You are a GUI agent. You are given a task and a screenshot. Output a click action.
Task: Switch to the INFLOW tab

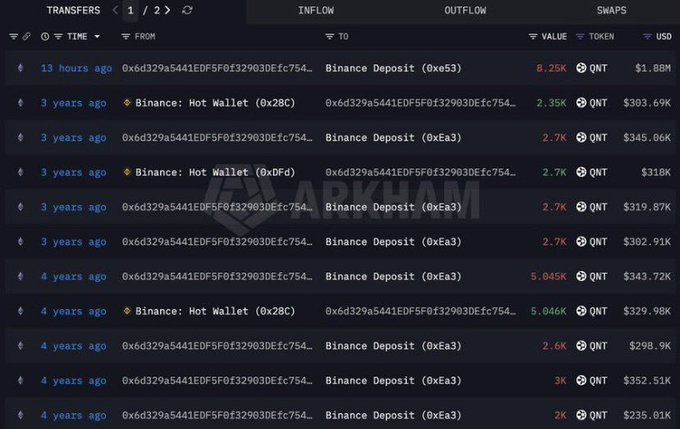tap(316, 10)
